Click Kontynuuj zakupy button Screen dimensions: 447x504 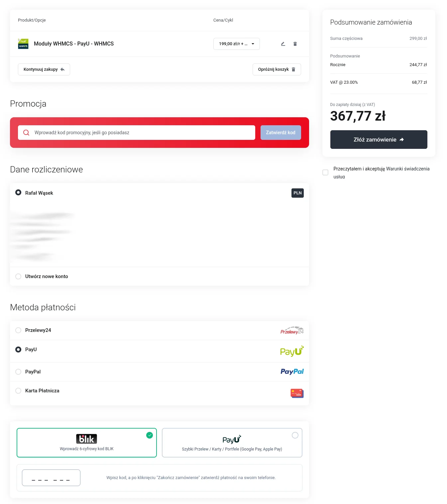[x=44, y=69]
